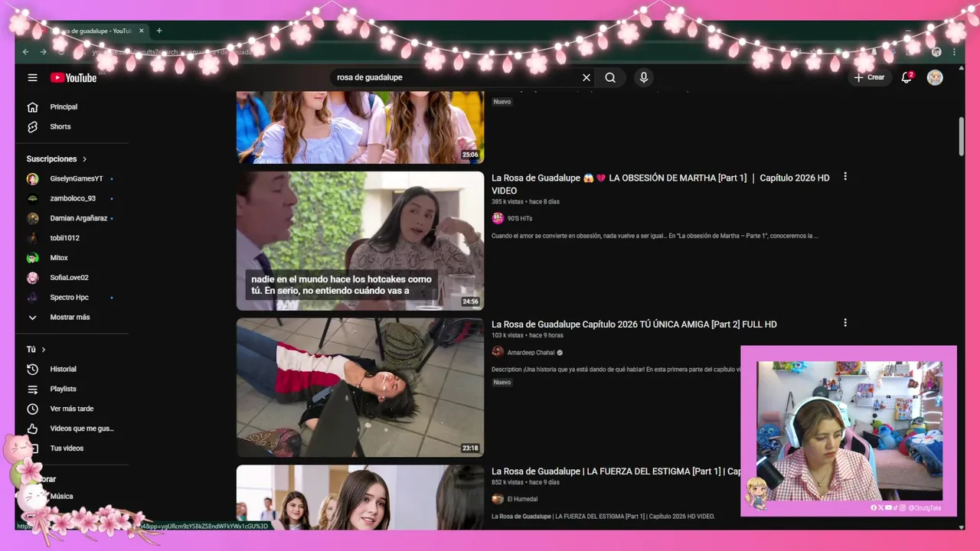This screenshot has height=551, width=980.
Task: Open the Spectro Hpc subscription
Action: pyautogui.click(x=70, y=298)
